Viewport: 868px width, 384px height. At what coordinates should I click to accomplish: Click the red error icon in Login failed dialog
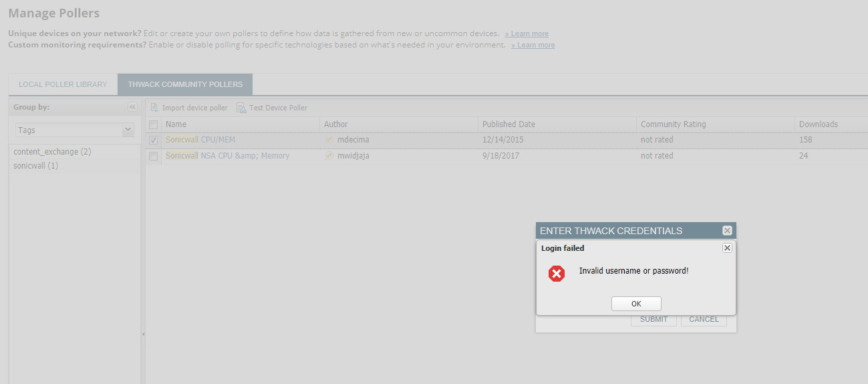coord(557,273)
